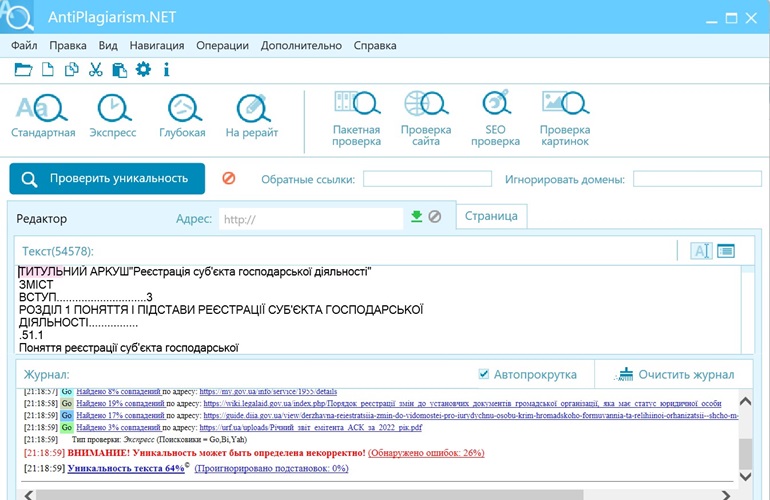Open the Обнаружено ошибок: 26% link

426,453
